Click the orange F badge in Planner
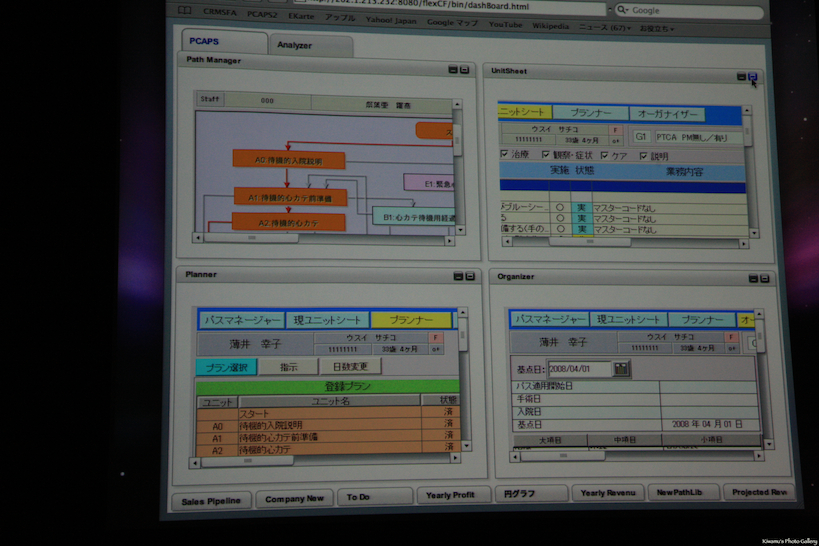This screenshot has width=819, height=546. [435, 338]
